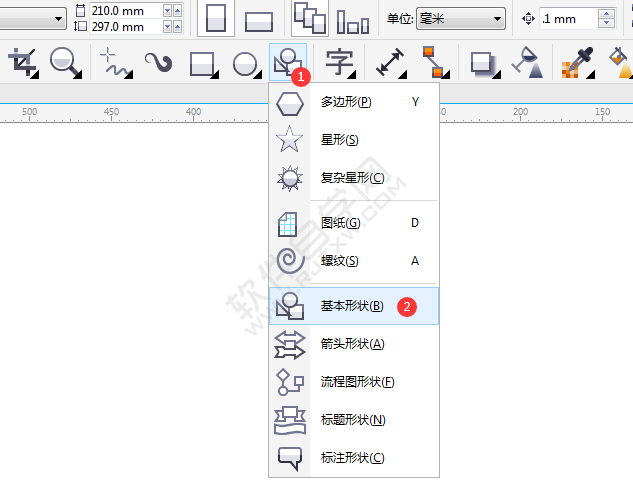
Task: Choose 标注形状(C) callout shapes option
Action: coord(354,458)
